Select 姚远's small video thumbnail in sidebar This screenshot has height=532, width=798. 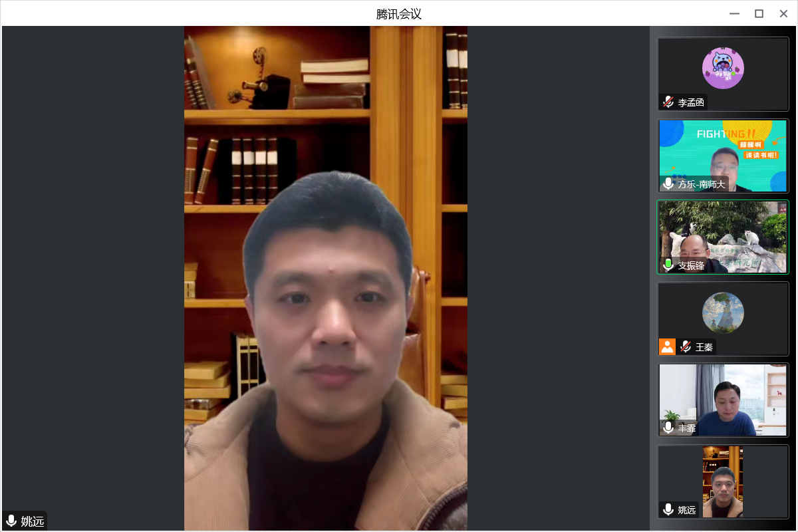click(x=723, y=480)
